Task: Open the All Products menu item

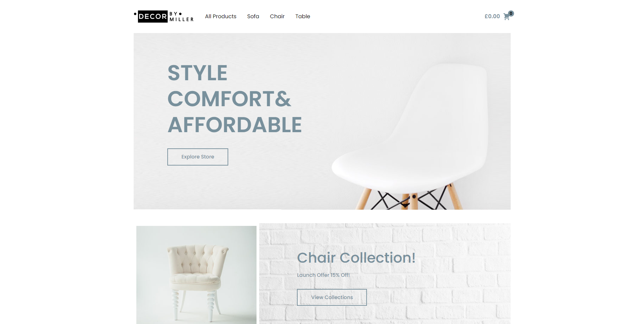Action: click(221, 16)
